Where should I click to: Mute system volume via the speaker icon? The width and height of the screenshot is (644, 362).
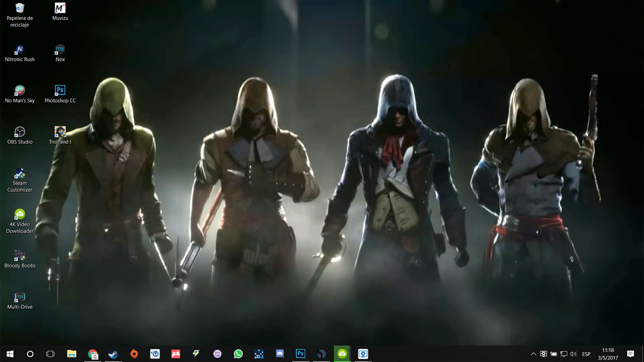pyautogui.click(x=573, y=354)
